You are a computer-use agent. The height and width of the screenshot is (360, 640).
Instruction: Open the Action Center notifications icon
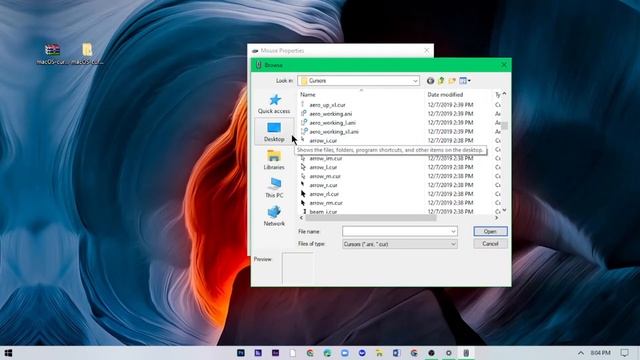624,353
